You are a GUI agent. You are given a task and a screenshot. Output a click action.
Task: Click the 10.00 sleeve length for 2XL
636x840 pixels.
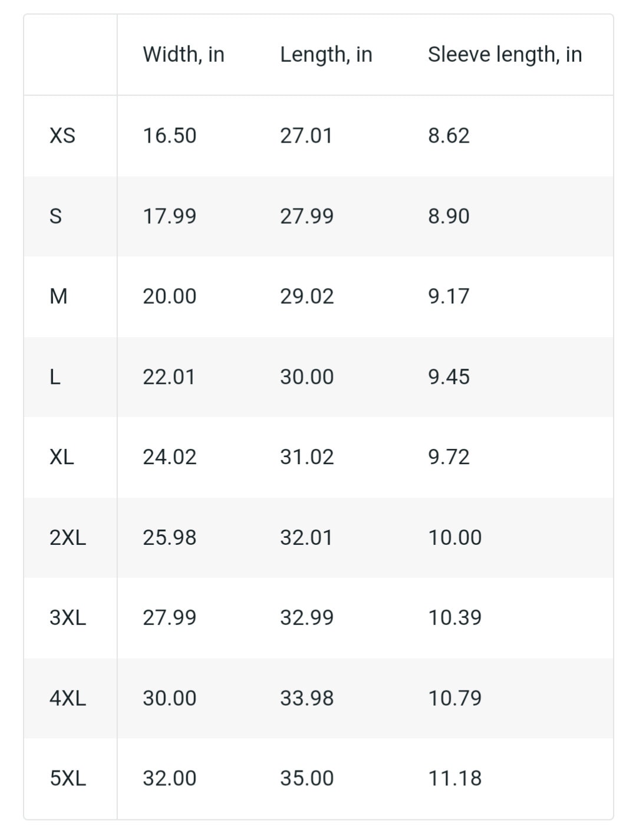455,538
